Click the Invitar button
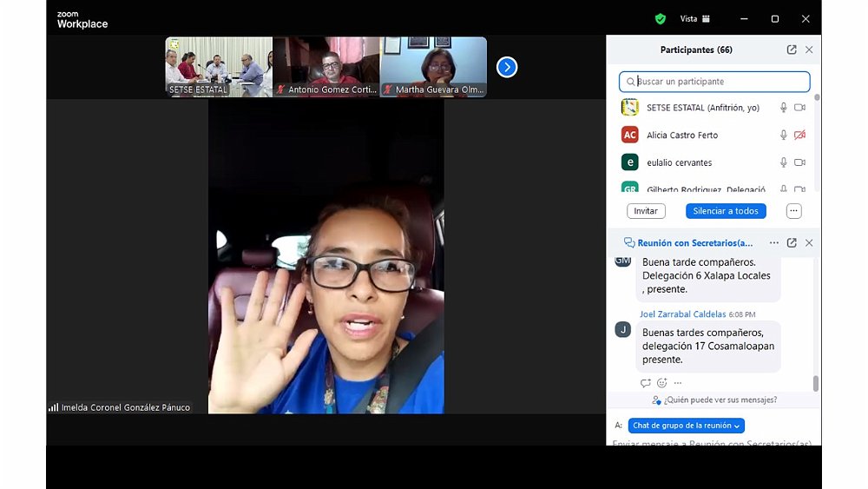Screen dimensions: 868x489 coord(646,211)
